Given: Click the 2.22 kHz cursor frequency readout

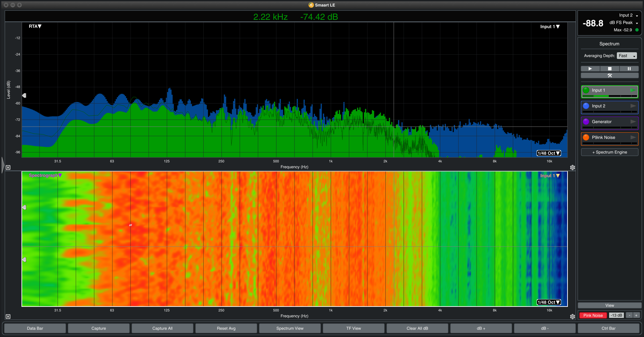Looking at the screenshot, I should pos(270,17).
